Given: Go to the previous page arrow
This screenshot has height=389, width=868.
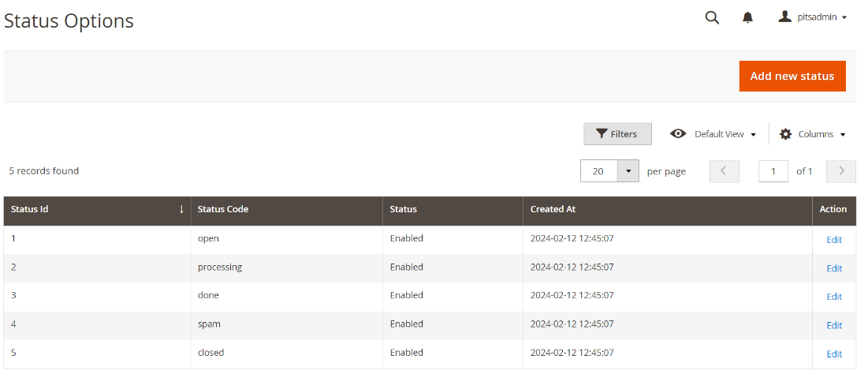Looking at the screenshot, I should pyautogui.click(x=725, y=171).
